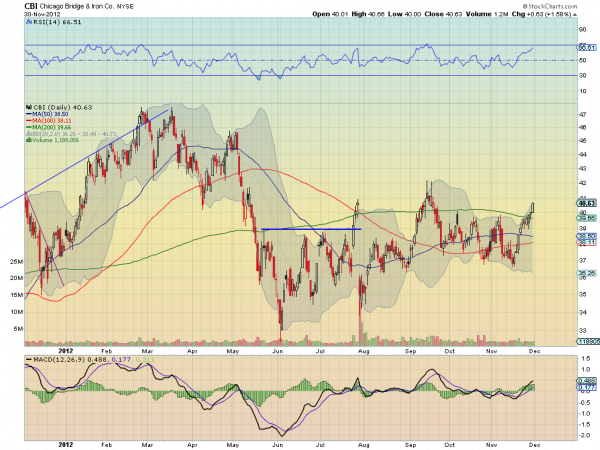This screenshot has width=600, height=450.
Task: Click the 1.5 label on MACD axis
Action: [585, 359]
